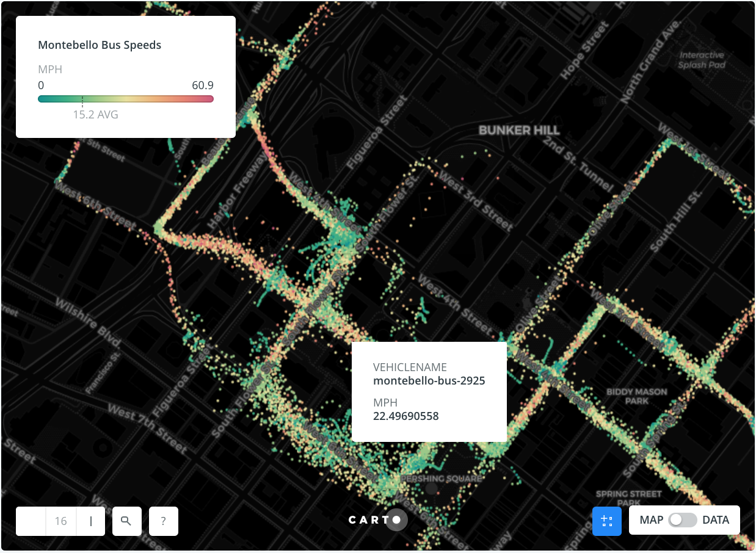Viewport: 756px width, 553px height.
Task: Click the CARTO logo circle
Action: point(396,520)
